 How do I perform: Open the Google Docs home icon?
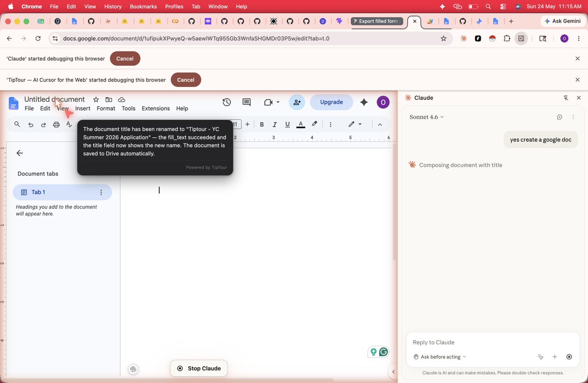click(14, 103)
